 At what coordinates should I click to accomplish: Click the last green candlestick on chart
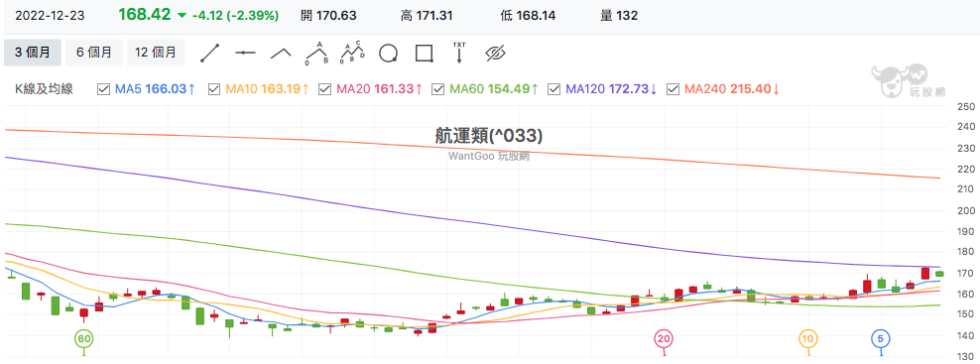[939, 274]
